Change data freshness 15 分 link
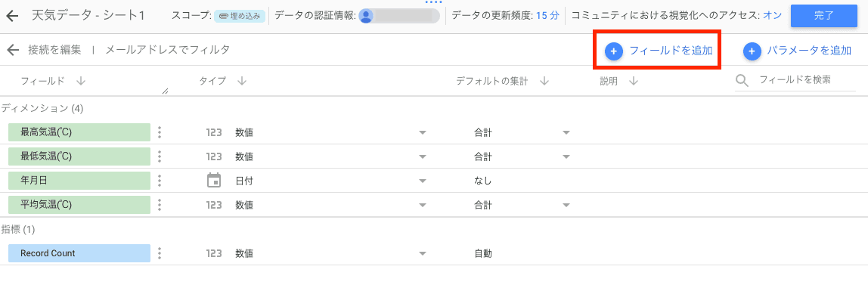This screenshot has width=868, height=285. point(547,15)
